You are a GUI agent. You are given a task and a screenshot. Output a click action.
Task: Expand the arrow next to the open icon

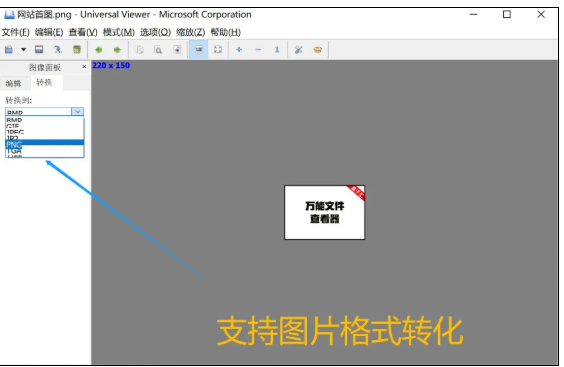[x=23, y=50]
